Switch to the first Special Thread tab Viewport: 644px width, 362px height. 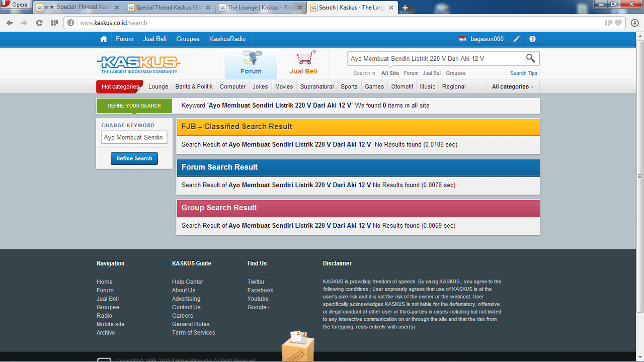coord(78,8)
